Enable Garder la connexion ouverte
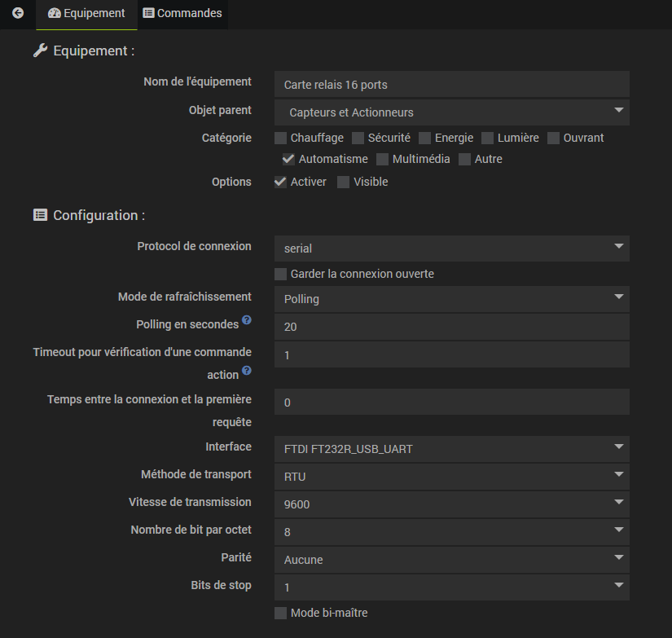Screen dimensions: 672x638 [281, 274]
